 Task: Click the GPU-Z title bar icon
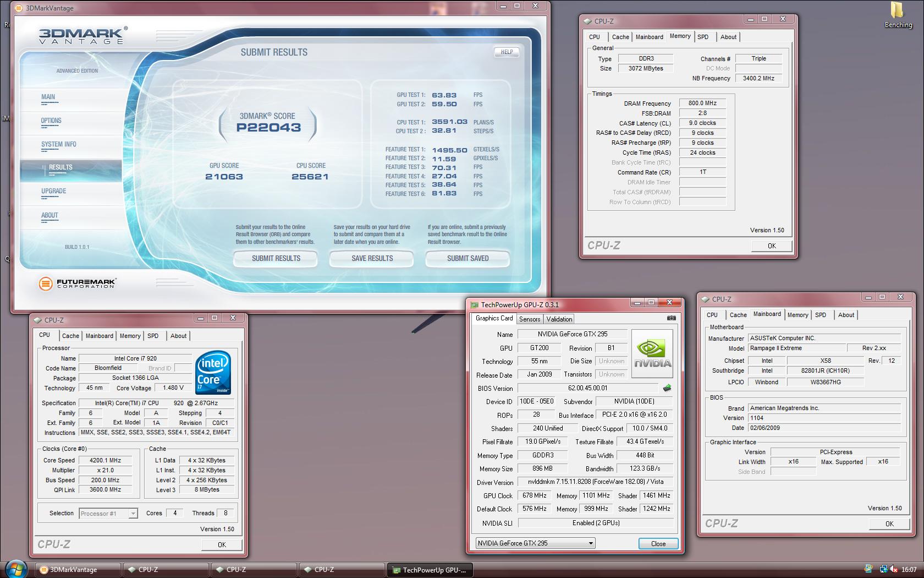[x=474, y=304]
